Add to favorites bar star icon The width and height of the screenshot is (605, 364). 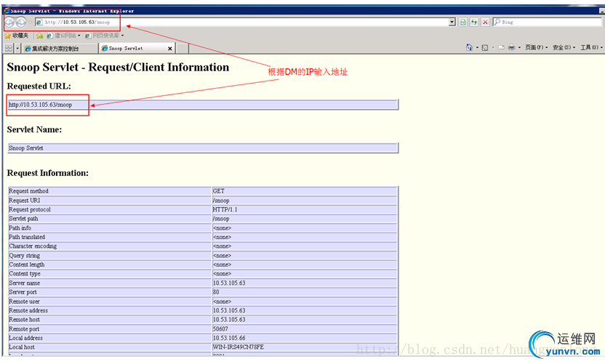[x=39, y=36]
